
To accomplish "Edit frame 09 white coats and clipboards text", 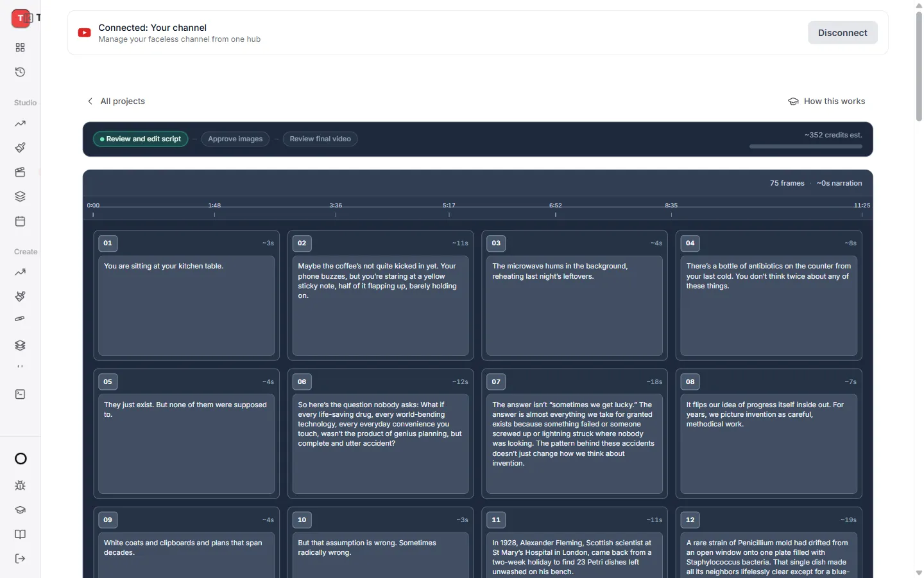I will coord(186,556).
